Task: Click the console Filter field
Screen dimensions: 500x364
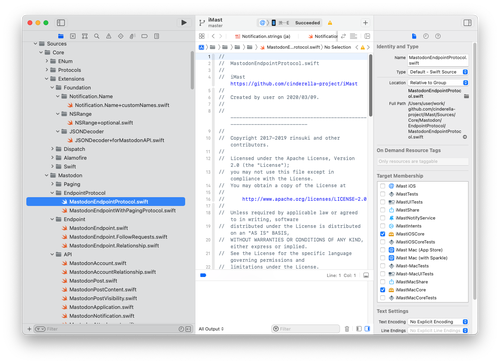Action: coord(305,329)
